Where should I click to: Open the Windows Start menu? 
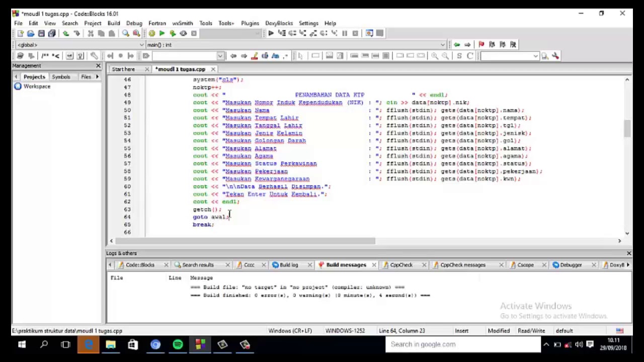point(22,344)
